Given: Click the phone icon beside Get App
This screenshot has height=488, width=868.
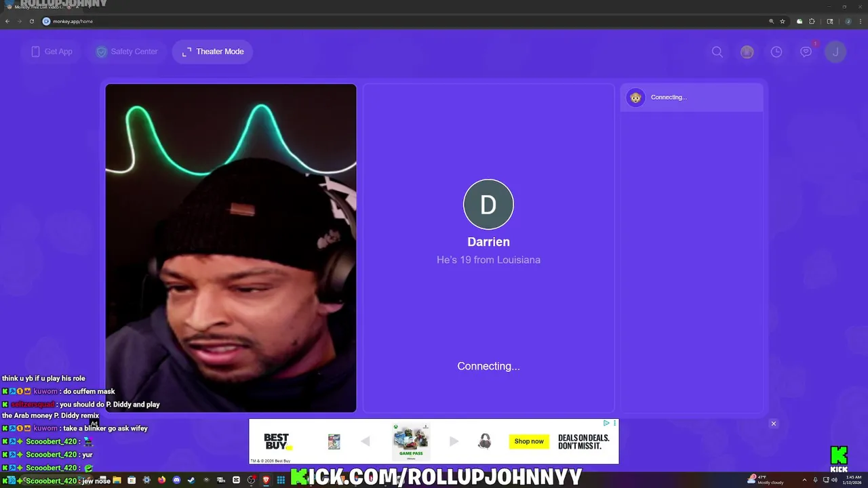Looking at the screenshot, I should click(x=35, y=52).
